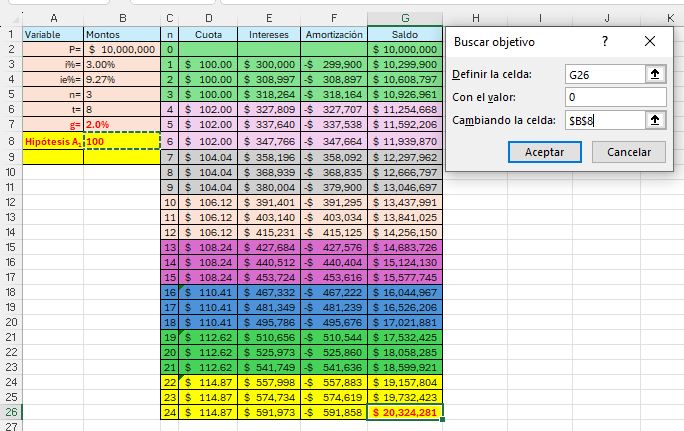The image size is (684, 431).
Task: Click the Cuota header cell
Action: 208,33
